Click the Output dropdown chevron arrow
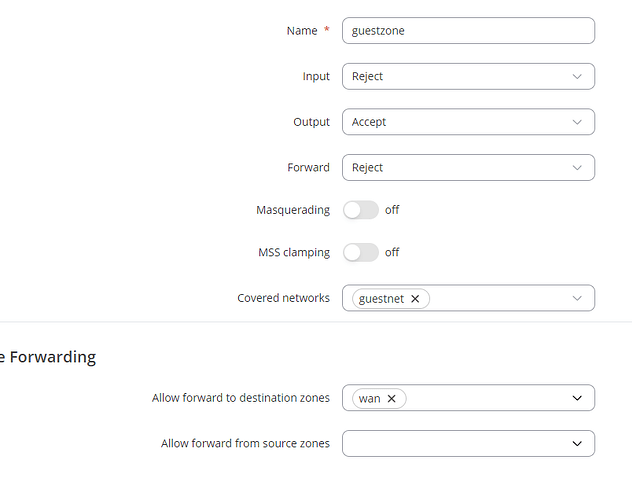The image size is (632, 500). coord(577,122)
